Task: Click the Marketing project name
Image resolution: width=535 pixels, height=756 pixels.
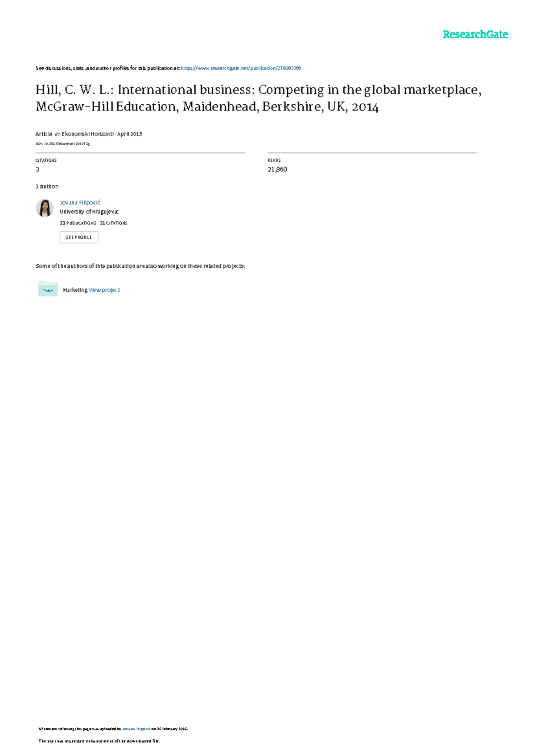Action: point(75,290)
